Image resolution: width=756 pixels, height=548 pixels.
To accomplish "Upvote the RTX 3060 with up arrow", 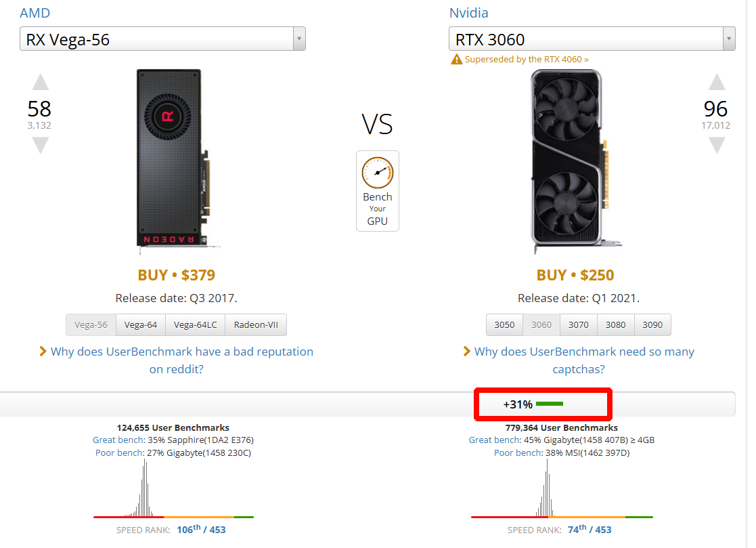I will click(x=716, y=83).
